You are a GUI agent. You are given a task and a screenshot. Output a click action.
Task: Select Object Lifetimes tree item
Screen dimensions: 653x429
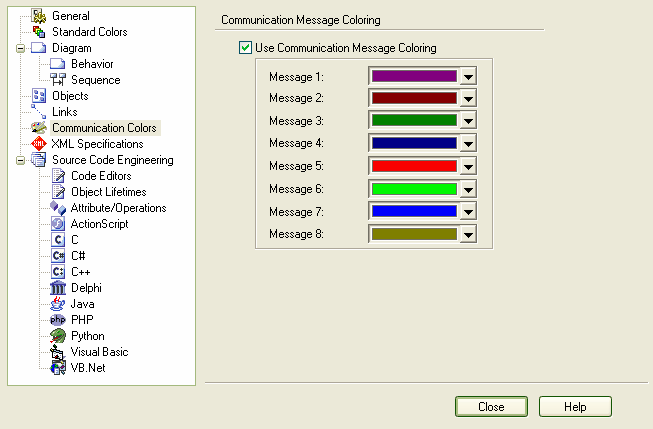point(109,192)
